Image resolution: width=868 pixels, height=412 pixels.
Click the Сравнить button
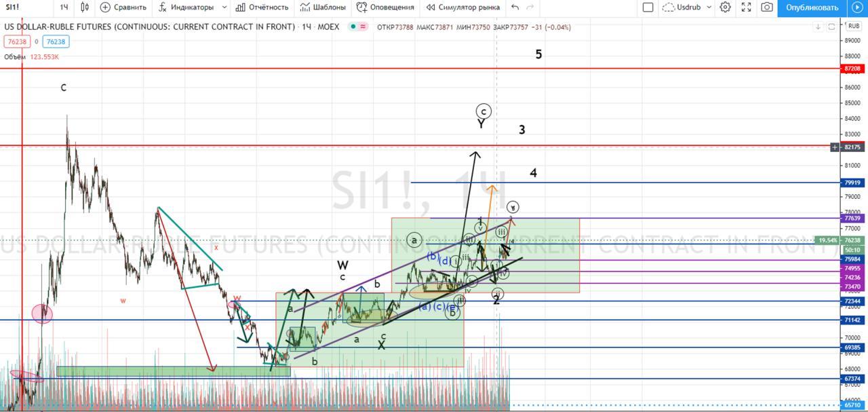(123, 7)
